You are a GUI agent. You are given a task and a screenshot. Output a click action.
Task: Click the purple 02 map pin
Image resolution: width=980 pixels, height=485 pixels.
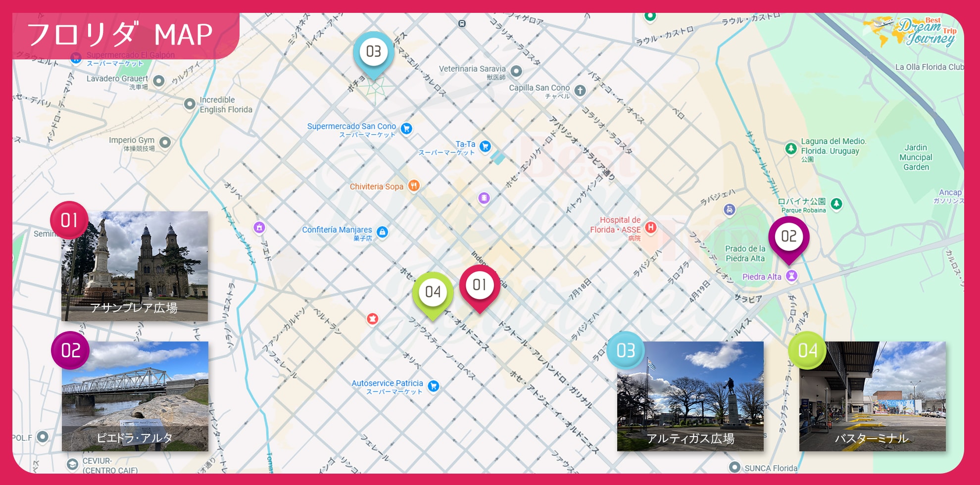click(x=789, y=240)
